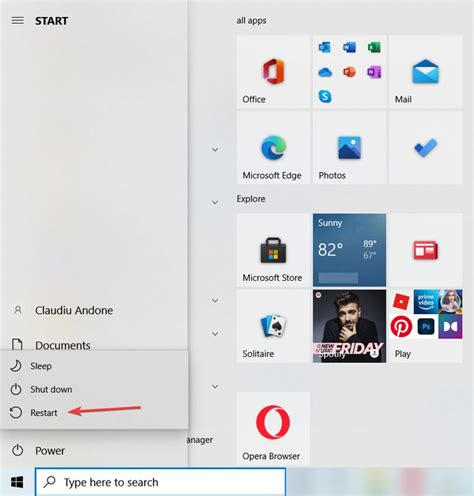
Task: Expand the chevron beside Explore header
Action: coord(215,202)
